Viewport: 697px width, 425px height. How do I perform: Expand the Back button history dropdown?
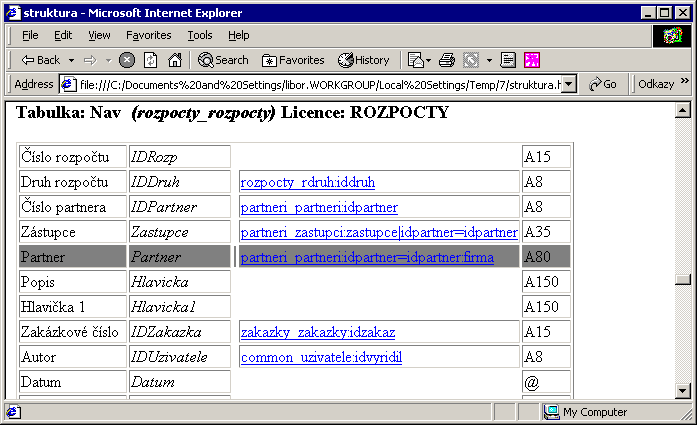[71, 60]
